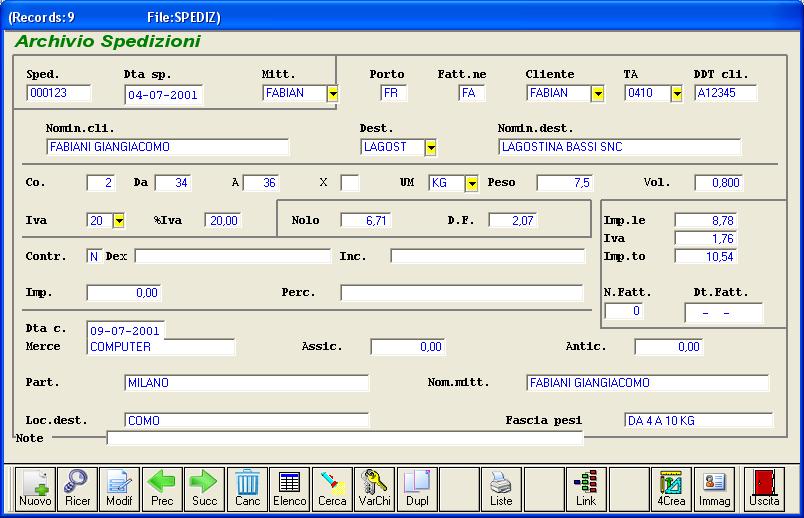Click the Dt.Fatt. empty date field
This screenshot has width=804, height=518.
click(x=723, y=313)
